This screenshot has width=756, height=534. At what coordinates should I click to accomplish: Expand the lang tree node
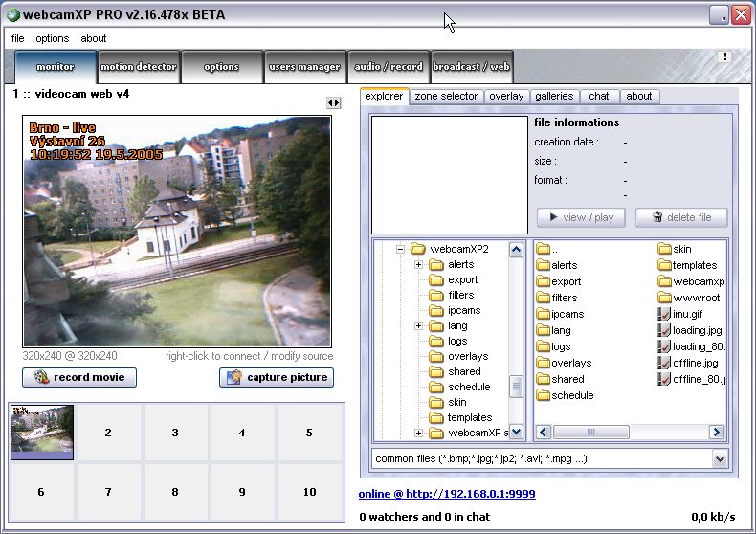pyautogui.click(x=418, y=325)
